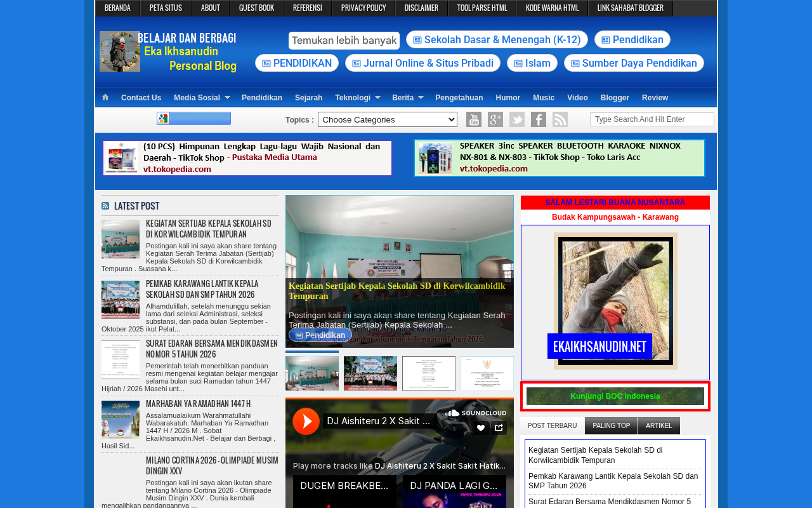
Task: Open the Speaker Bluetooth Karaoke Nixnox ad banner
Action: tap(560, 158)
